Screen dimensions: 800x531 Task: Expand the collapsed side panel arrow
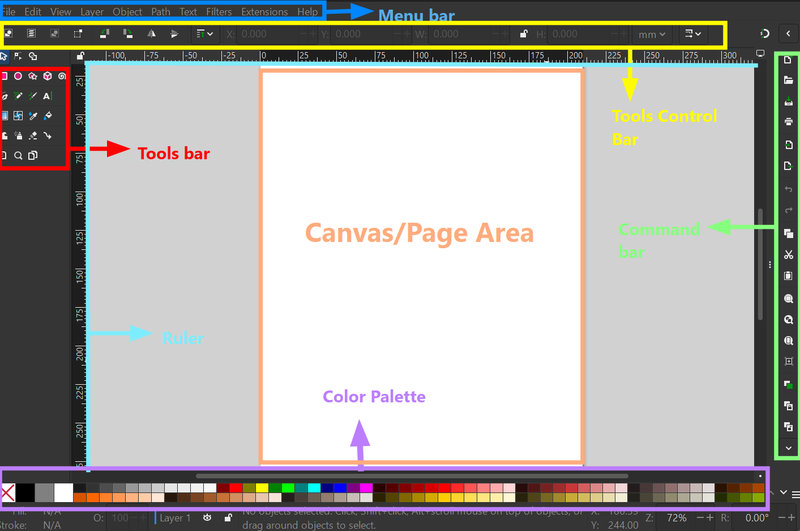[788, 34]
